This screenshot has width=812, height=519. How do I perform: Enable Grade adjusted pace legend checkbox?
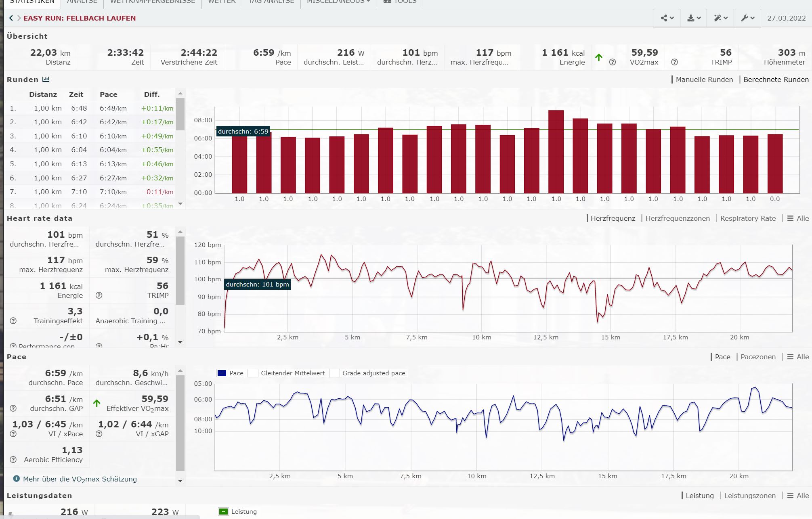(x=334, y=373)
